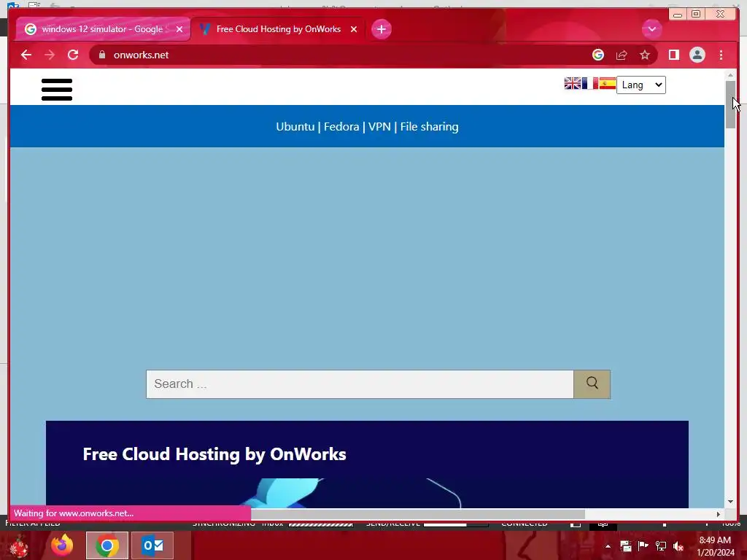
Task: Open Chrome side panel
Action: pyautogui.click(x=673, y=55)
